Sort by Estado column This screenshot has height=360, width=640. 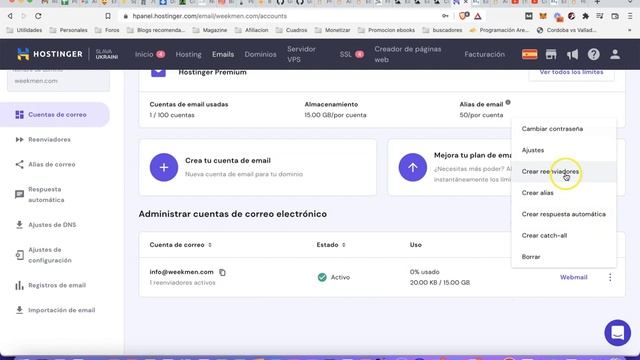[331, 245]
